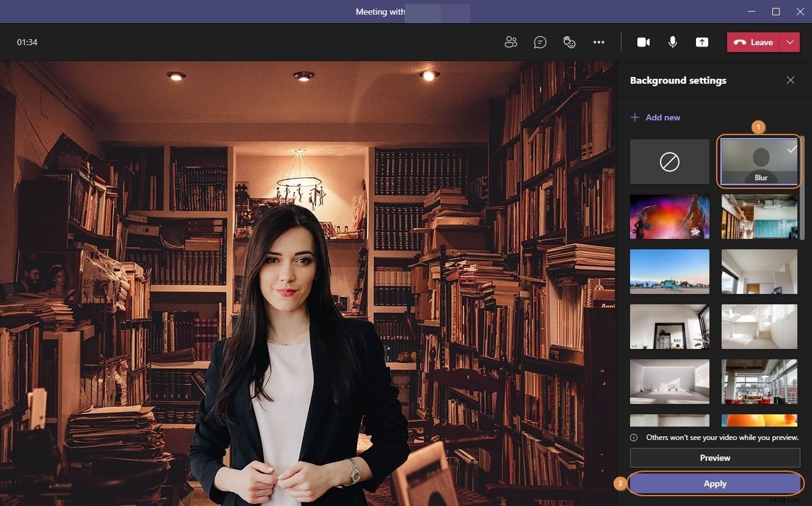Mute your microphone

[x=672, y=42]
